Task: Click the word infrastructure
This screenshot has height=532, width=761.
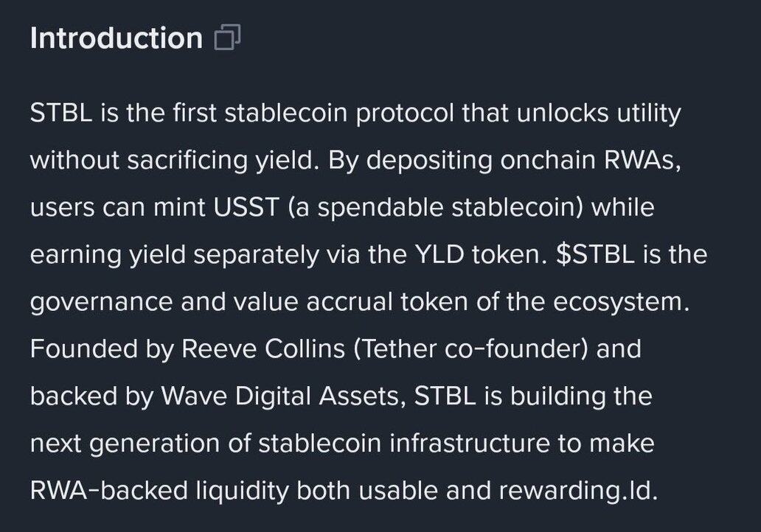Action: 470,443
